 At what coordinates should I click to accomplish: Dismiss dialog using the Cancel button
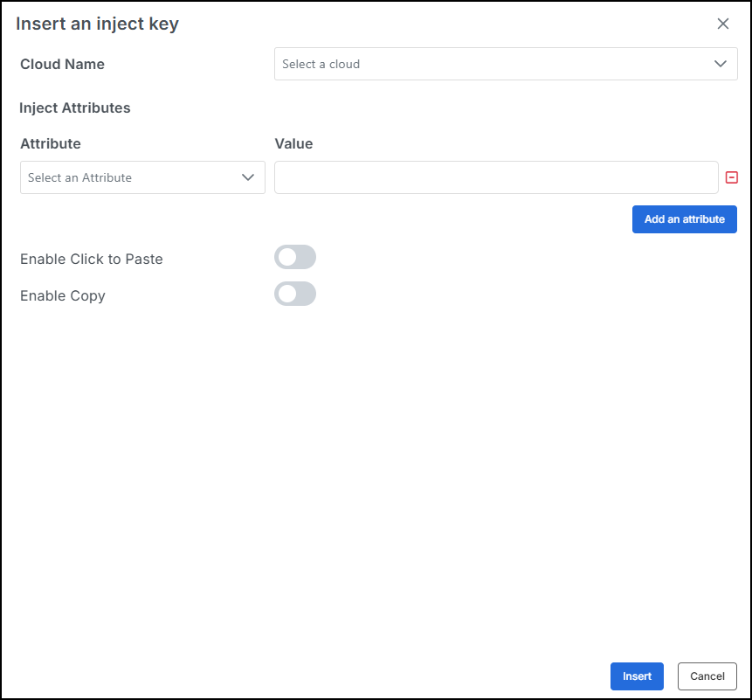[707, 676]
